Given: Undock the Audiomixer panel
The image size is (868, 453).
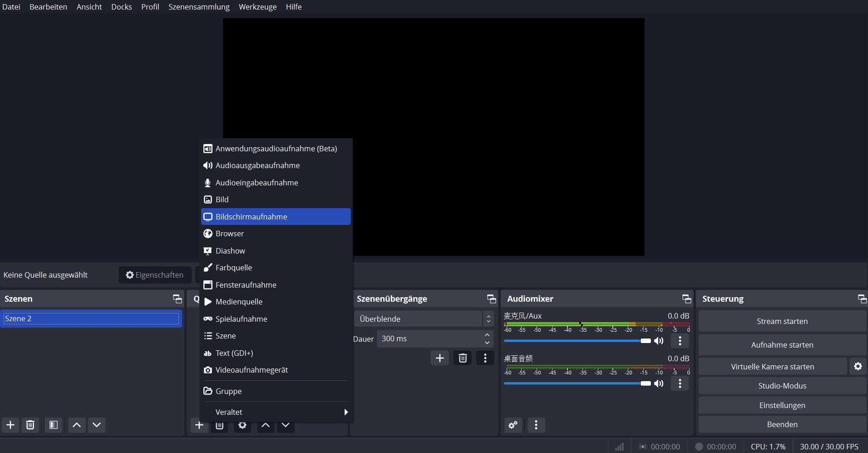Looking at the screenshot, I should pyautogui.click(x=686, y=299).
